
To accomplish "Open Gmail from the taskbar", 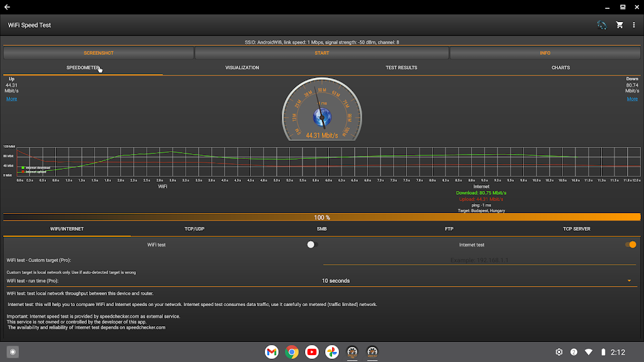I will click(272, 352).
